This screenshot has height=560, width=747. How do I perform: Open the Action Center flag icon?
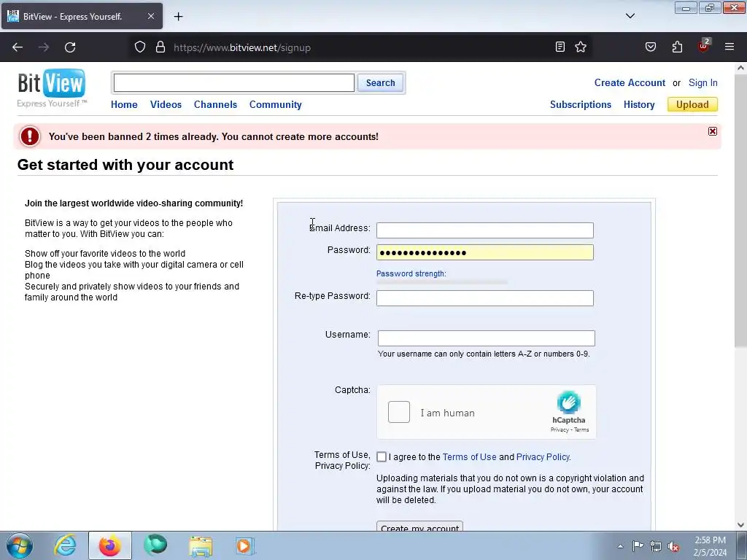pyautogui.click(x=638, y=546)
